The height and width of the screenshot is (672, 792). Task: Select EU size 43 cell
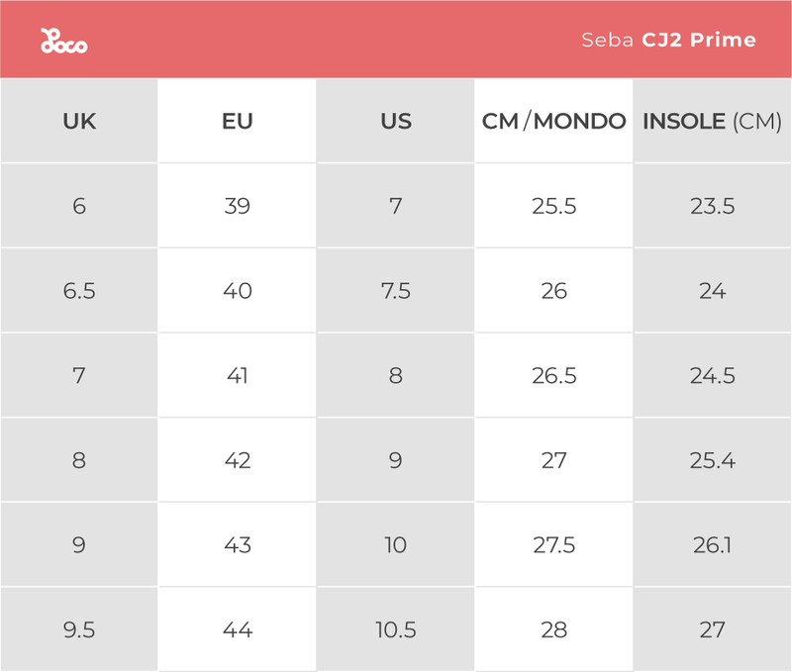coord(238,545)
